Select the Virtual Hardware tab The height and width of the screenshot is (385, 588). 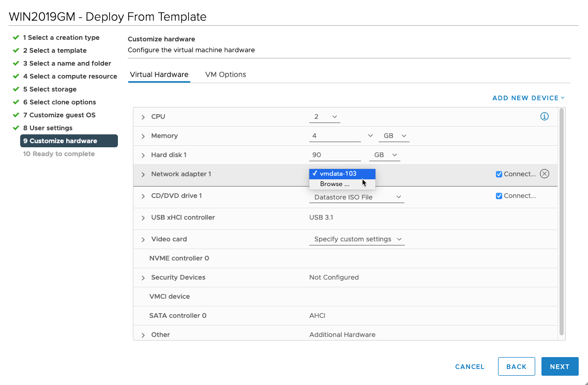pos(159,74)
